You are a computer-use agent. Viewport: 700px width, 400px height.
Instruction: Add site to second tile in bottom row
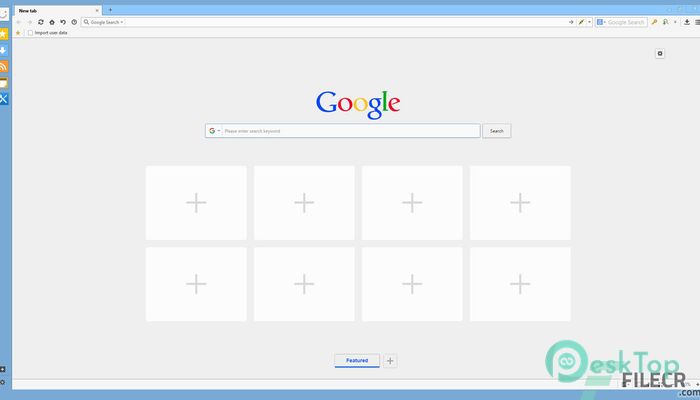pyautogui.click(x=304, y=284)
